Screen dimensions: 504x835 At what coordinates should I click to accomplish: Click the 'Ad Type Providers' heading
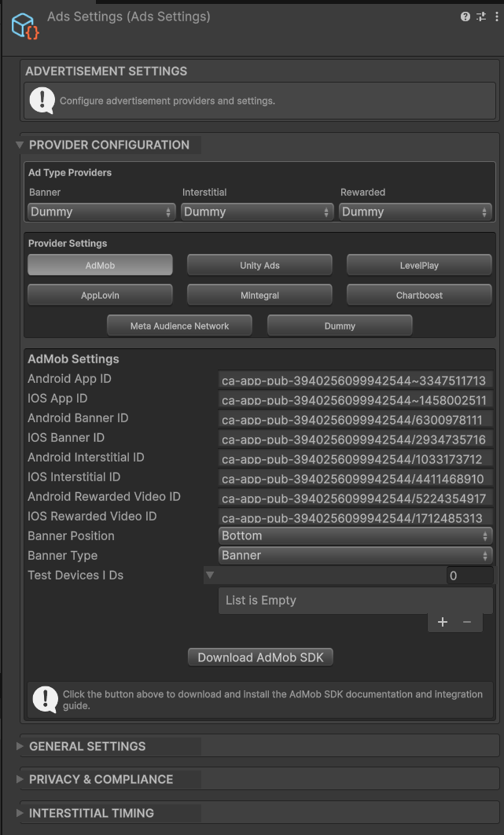70,172
